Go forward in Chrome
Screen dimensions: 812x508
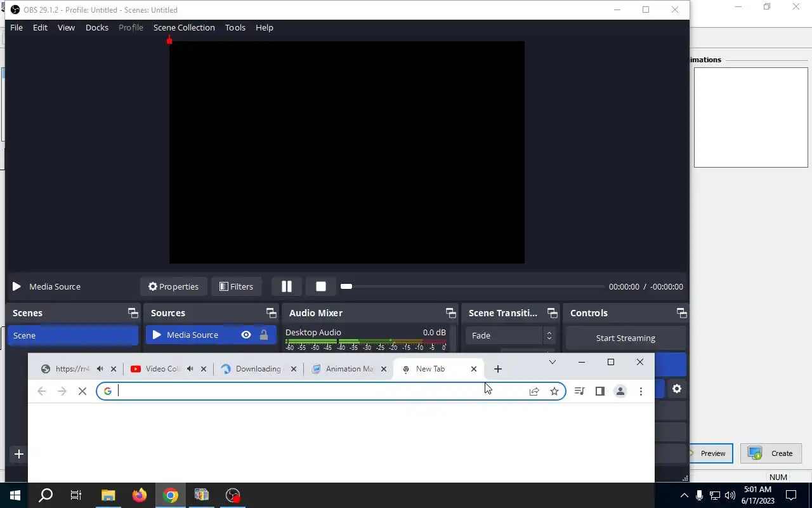(62, 391)
